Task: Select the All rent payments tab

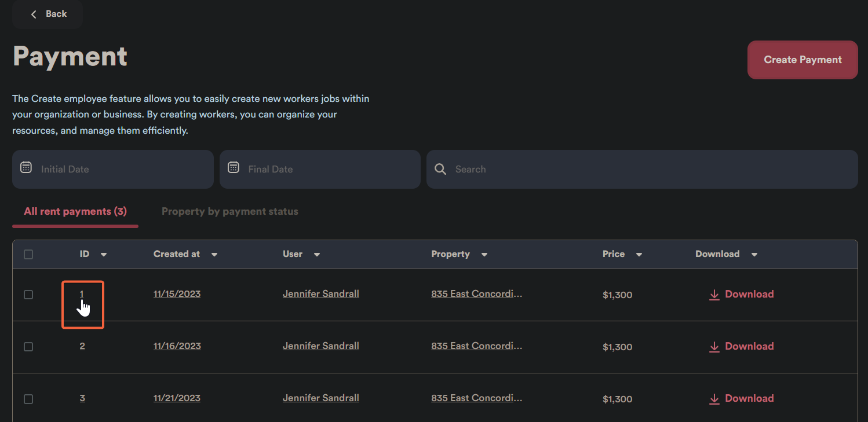Action: (75, 211)
